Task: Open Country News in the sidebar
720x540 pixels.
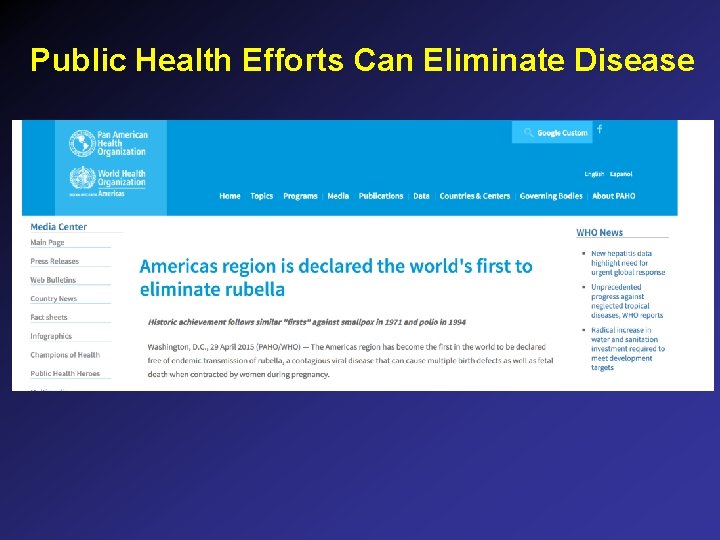Action: (x=54, y=299)
